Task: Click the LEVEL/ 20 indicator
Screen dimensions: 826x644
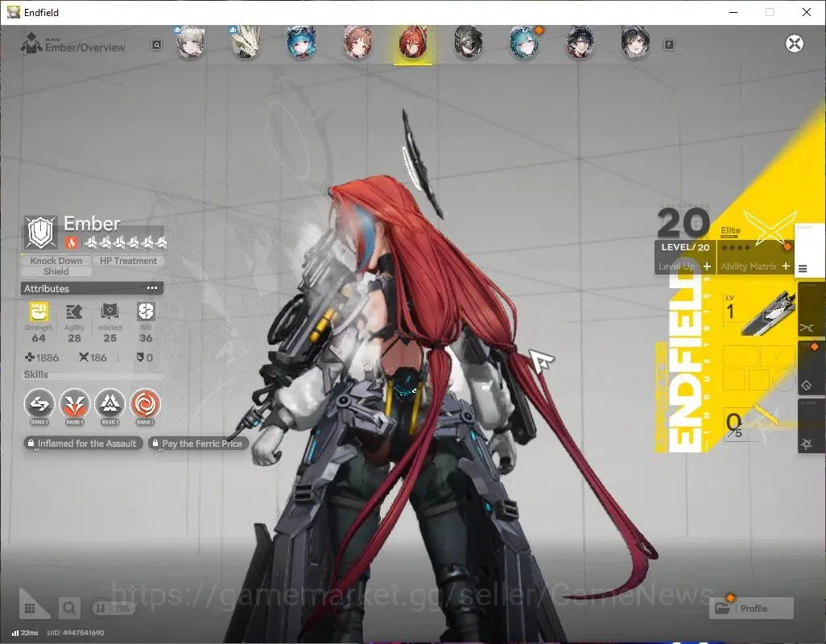Action: point(685,247)
